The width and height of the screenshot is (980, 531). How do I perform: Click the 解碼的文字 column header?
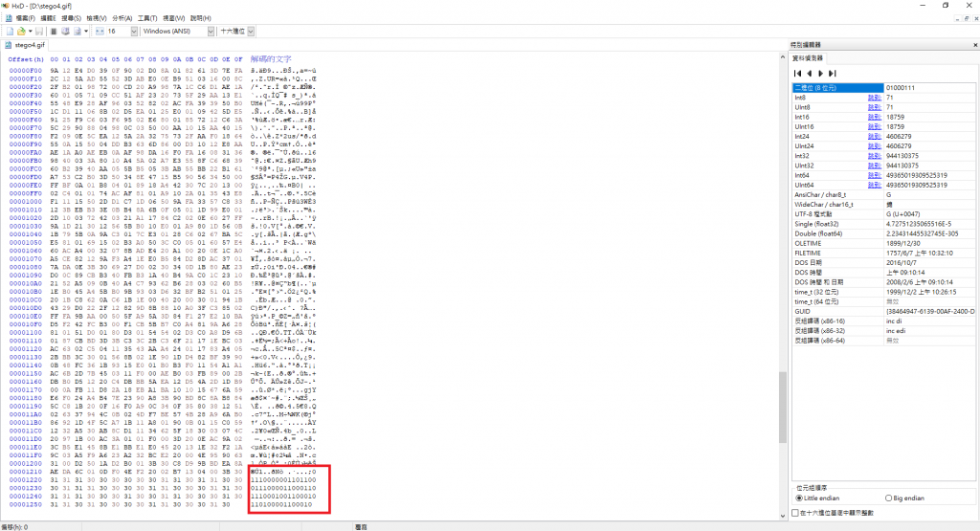click(x=271, y=59)
